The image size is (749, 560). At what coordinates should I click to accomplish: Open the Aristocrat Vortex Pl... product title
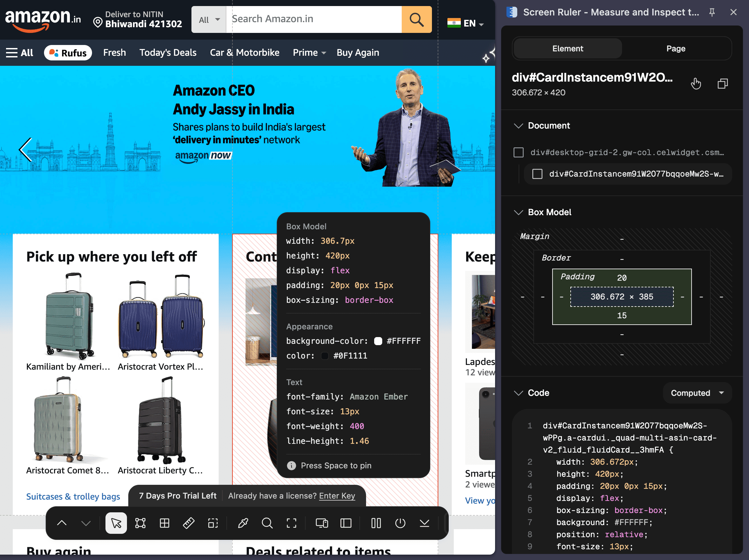coord(161,367)
